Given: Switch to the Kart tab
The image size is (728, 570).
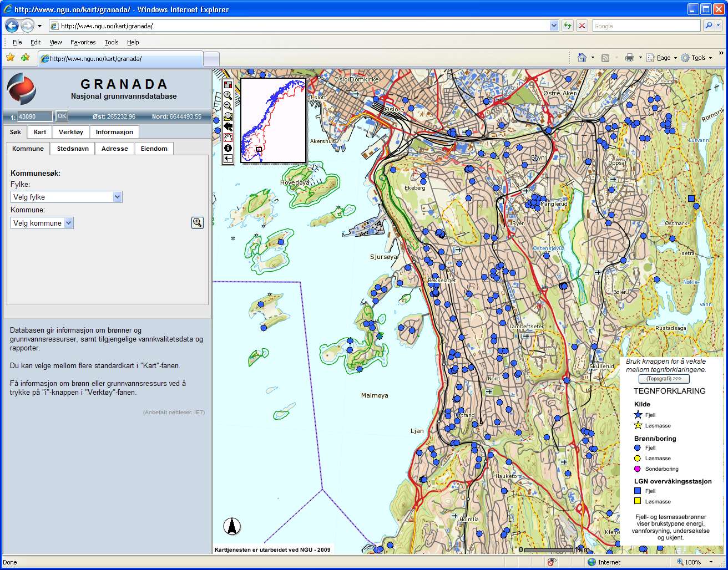Looking at the screenshot, I should [40, 132].
